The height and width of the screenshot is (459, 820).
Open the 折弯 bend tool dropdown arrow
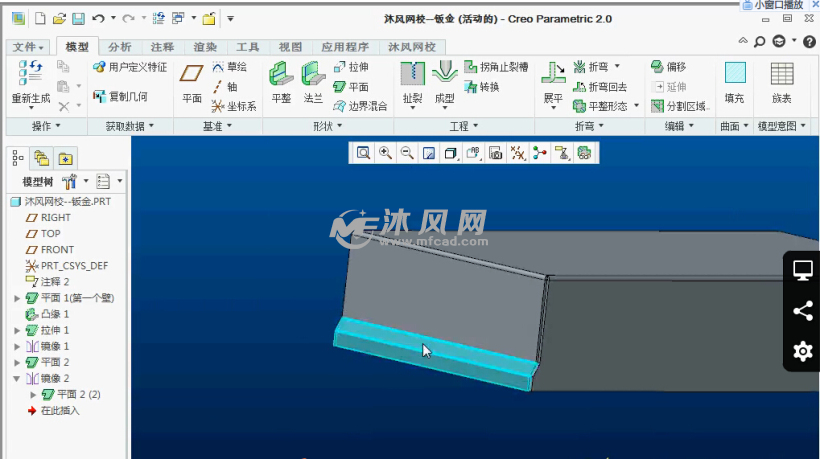click(x=616, y=67)
